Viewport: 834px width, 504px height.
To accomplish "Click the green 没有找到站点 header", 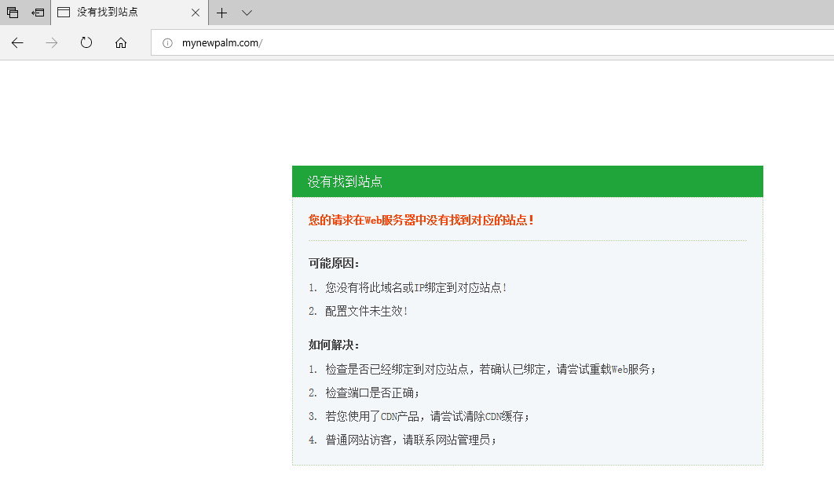I will pyautogui.click(x=528, y=181).
